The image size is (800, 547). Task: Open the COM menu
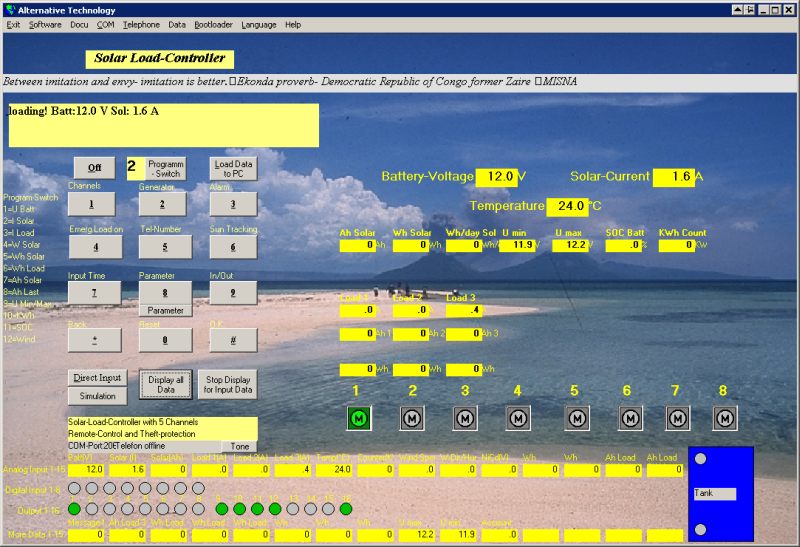(106, 24)
